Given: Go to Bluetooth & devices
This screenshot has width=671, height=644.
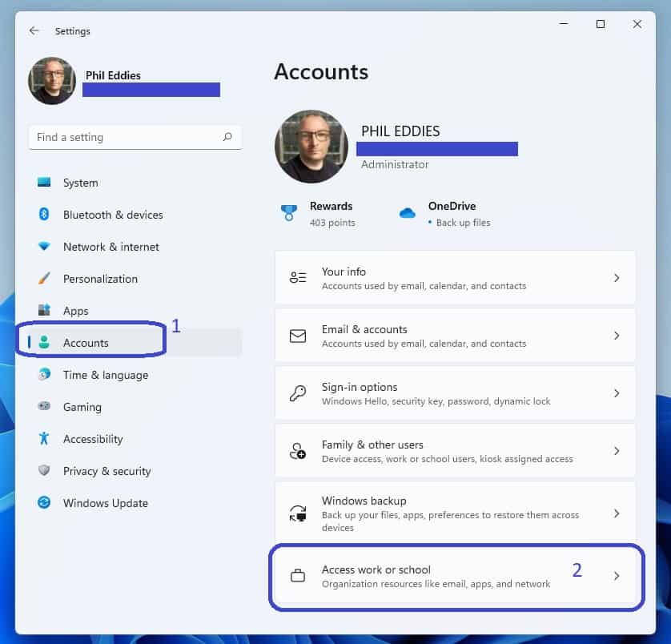Looking at the screenshot, I should pos(135,215).
